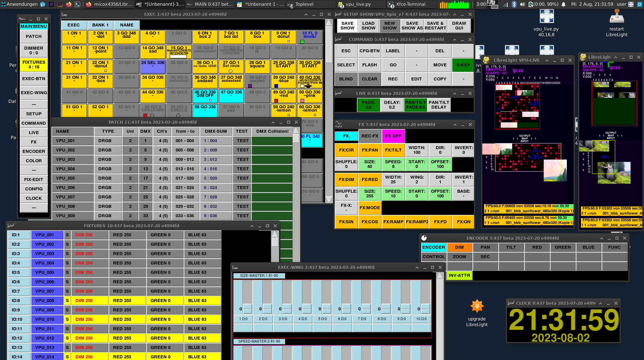Click the BANK 1 header in EXEC window
This screenshot has width=644, height=360.
[x=100, y=25]
